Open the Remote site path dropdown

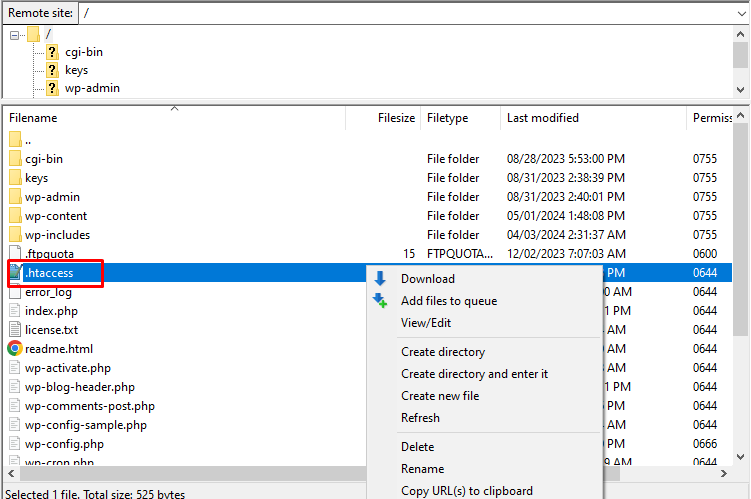click(x=741, y=13)
